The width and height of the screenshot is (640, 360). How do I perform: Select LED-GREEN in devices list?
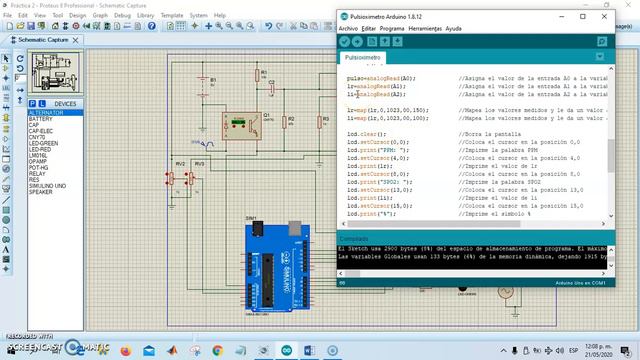coord(56,143)
